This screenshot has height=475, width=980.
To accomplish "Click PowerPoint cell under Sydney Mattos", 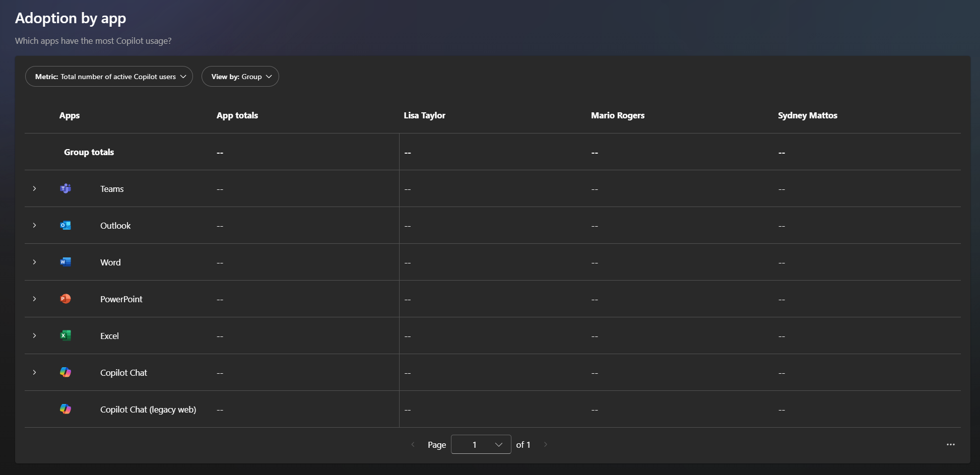I will pos(781,300).
